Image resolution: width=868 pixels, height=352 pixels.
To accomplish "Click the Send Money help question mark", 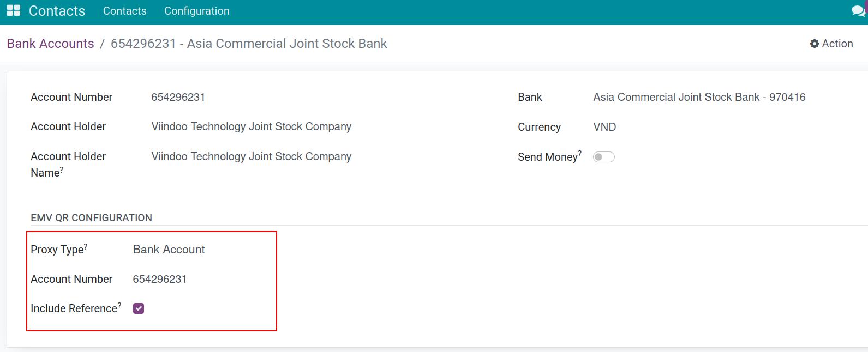I will (579, 154).
